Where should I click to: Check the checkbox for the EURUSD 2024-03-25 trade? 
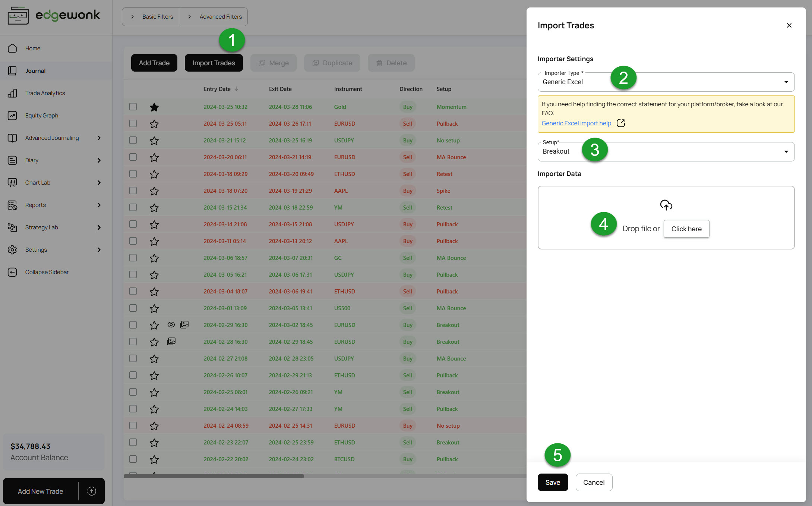point(133,123)
